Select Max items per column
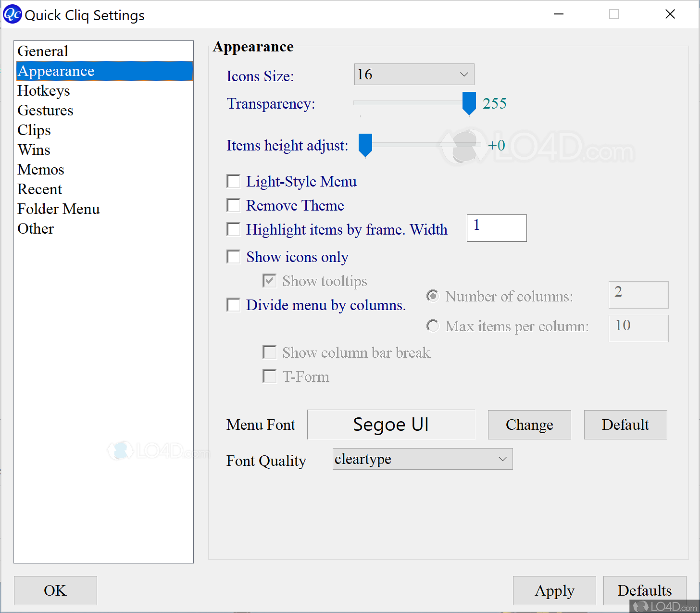Screen dimensions: 700x613 pos(432,326)
